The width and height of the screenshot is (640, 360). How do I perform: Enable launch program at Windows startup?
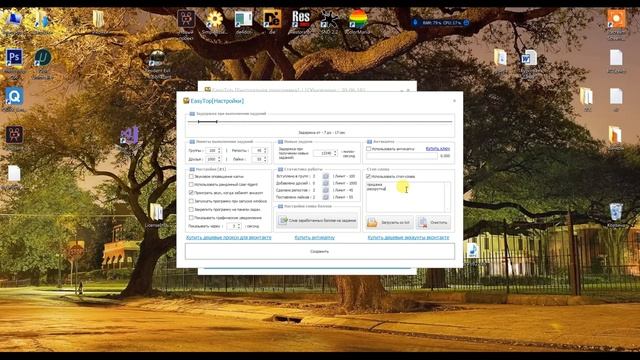coord(191,201)
